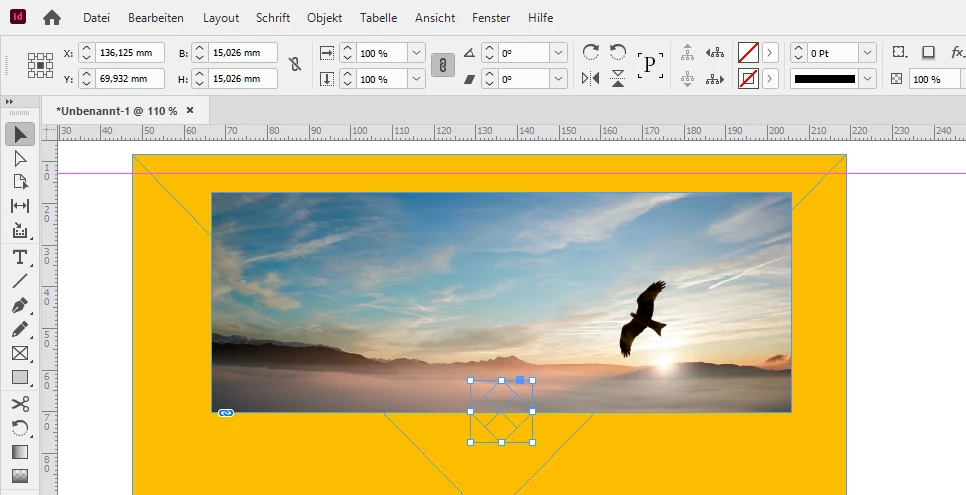Rotate 90° counter-clockwise
The width and height of the screenshot is (966, 495).
click(x=617, y=52)
